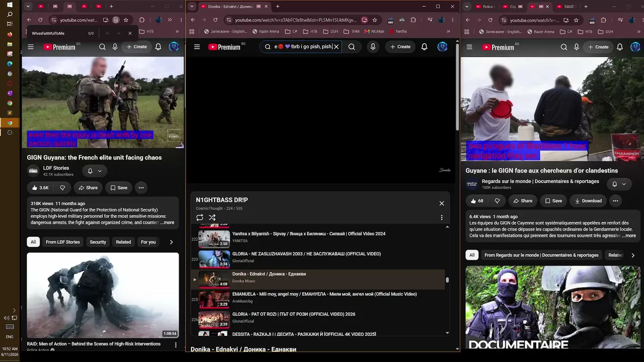Click the YouTube search field in middle window

click(x=302, y=47)
